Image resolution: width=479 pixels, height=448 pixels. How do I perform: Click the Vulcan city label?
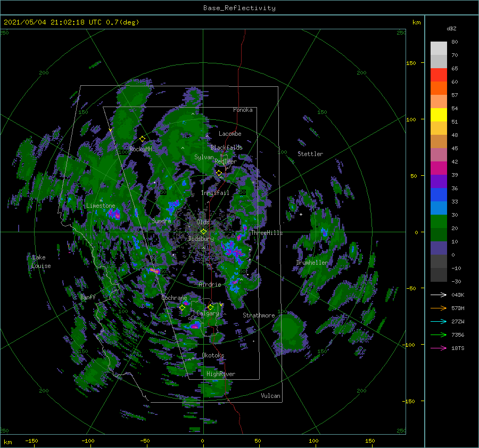point(271,396)
